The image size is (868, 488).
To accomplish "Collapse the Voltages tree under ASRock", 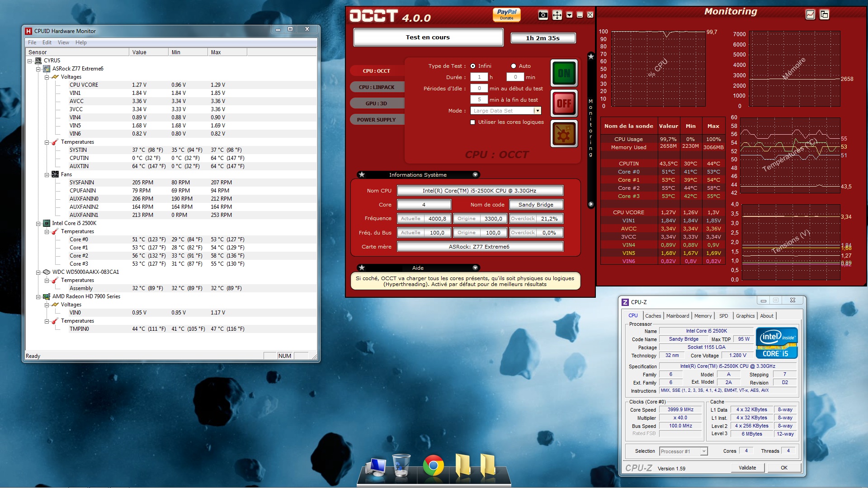I will (x=47, y=77).
